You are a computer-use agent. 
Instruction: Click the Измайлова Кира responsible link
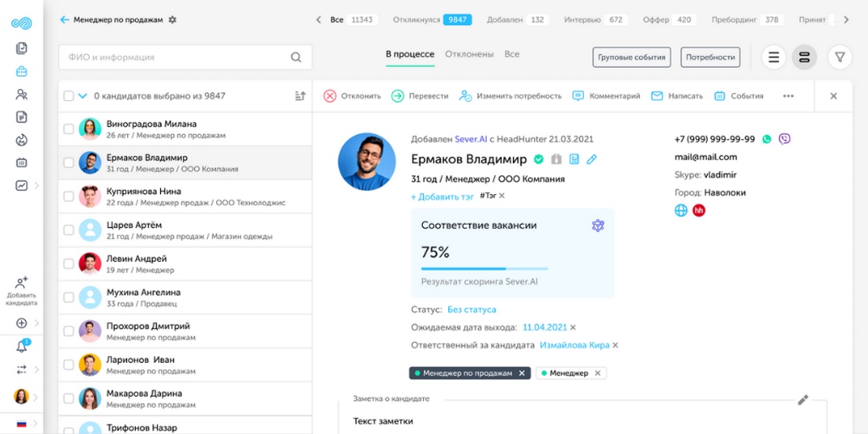point(574,345)
